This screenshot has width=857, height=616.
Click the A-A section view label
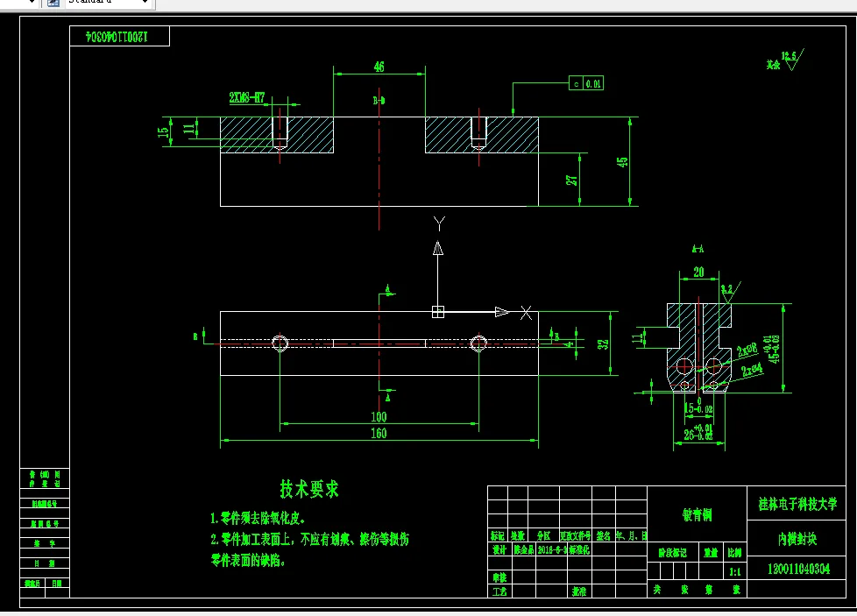[x=698, y=249]
